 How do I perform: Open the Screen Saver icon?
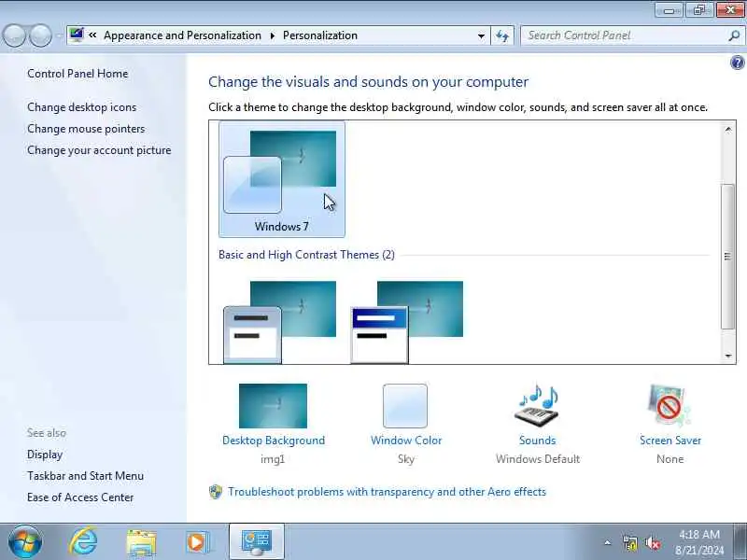[669, 405]
